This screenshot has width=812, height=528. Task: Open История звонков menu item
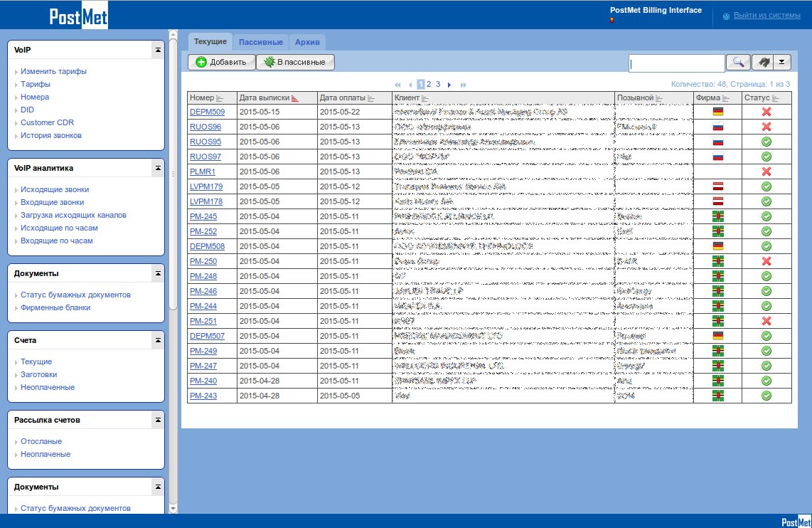(50, 136)
